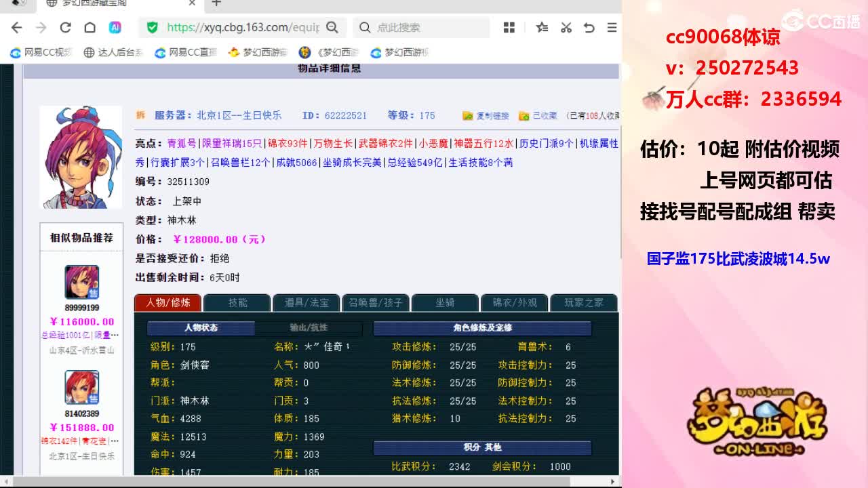The image size is (868, 488).
Task: Open similar item avatar above 81402389
Action: tap(81, 388)
